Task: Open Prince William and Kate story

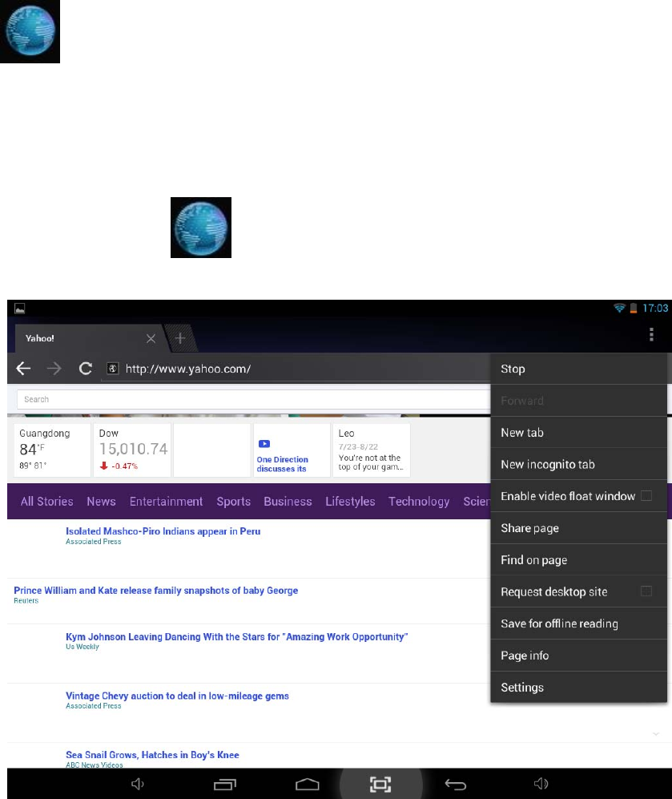Action: coord(155,590)
